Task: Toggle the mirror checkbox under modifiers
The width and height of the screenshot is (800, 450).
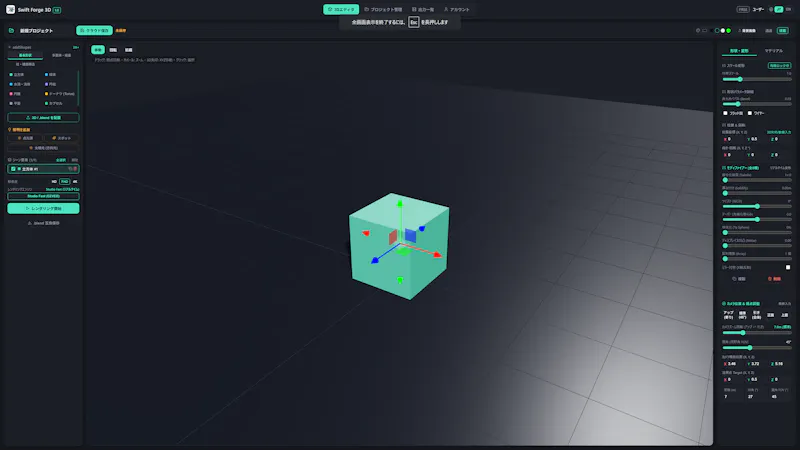Action: 788,267
